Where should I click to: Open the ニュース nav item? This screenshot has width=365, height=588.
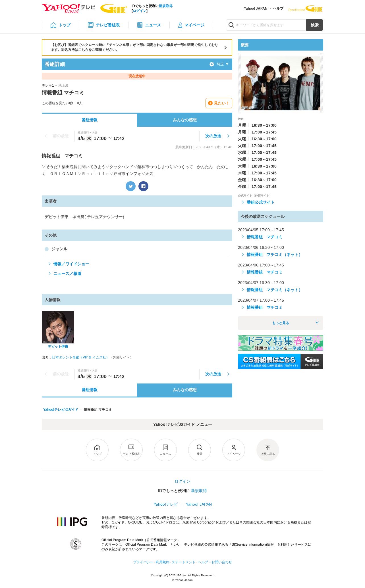pyautogui.click(x=149, y=25)
